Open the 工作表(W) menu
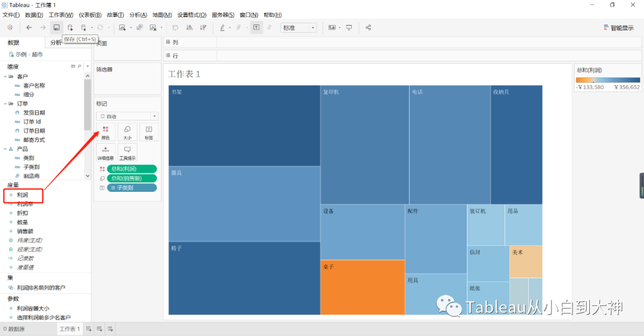 tap(61, 15)
